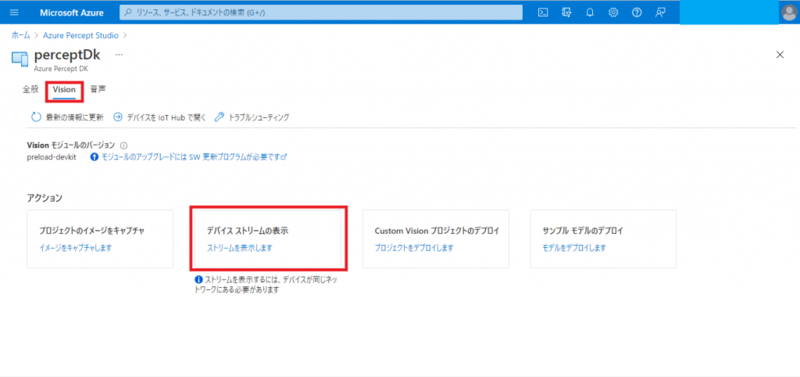
Task: Open the notifications bell
Action: coord(590,13)
